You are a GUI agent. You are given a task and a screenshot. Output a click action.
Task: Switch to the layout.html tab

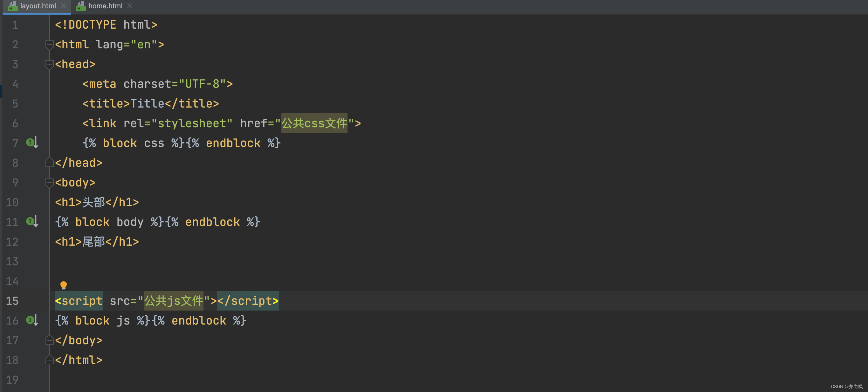[38, 6]
